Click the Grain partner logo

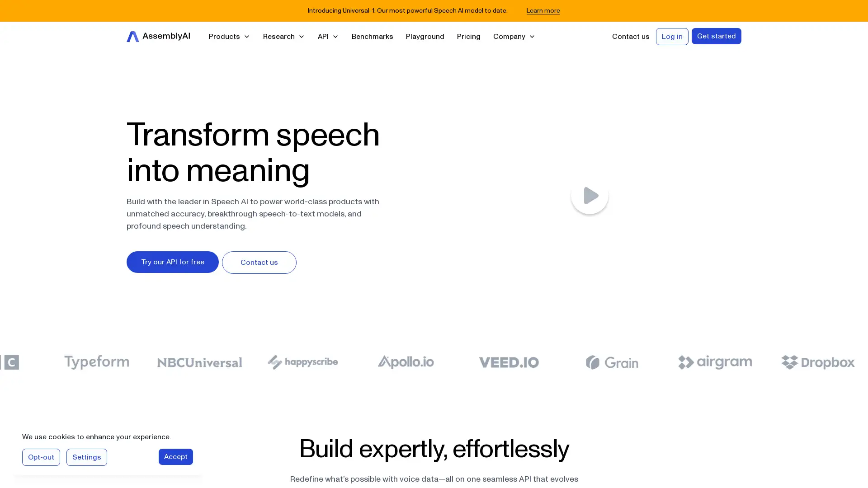(612, 362)
